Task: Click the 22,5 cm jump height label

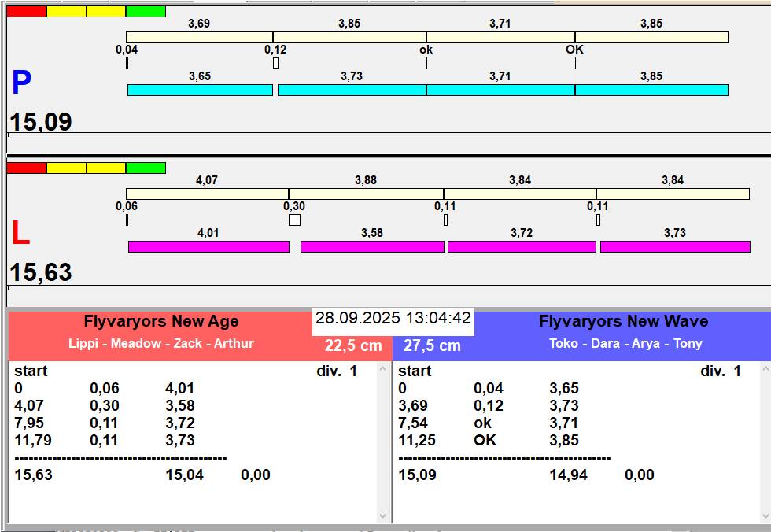Action: (353, 345)
